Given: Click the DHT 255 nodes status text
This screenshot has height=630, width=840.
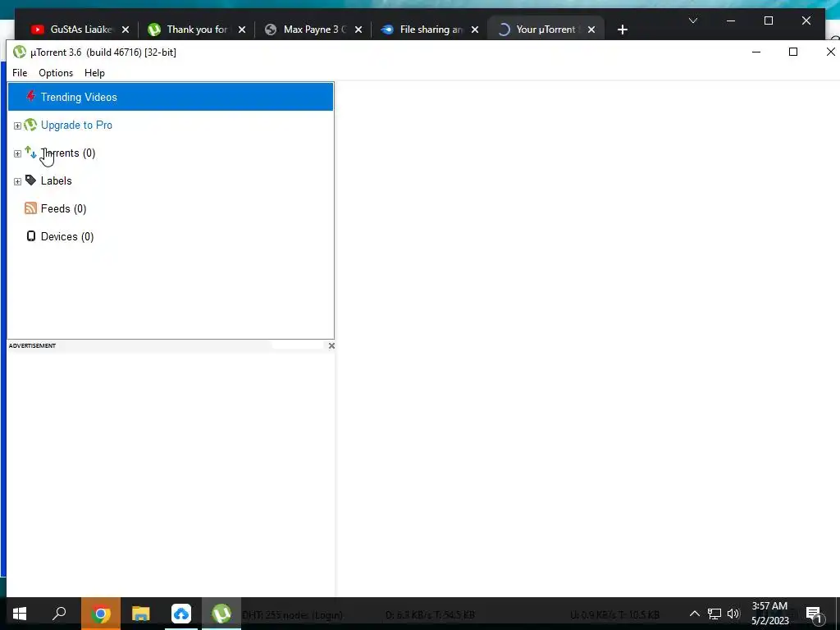Looking at the screenshot, I should [293, 615].
